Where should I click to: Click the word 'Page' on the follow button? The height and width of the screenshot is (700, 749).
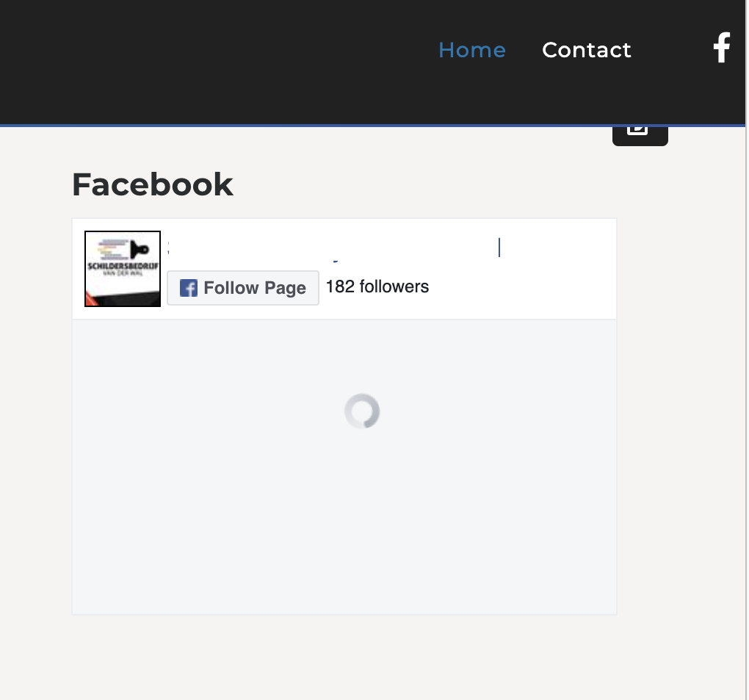coord(286,288)
